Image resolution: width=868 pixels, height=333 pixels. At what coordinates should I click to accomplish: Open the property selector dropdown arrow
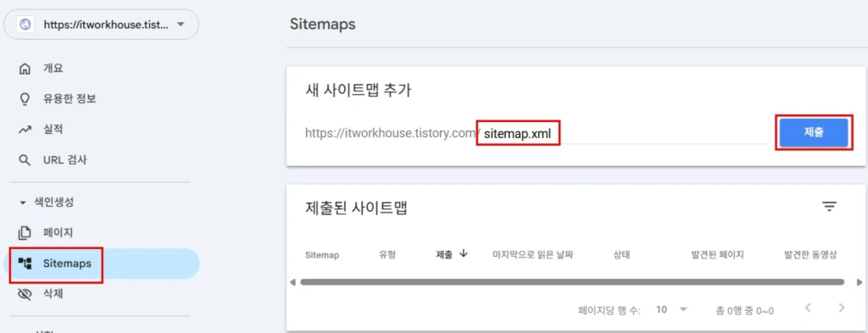coord(180,25)
